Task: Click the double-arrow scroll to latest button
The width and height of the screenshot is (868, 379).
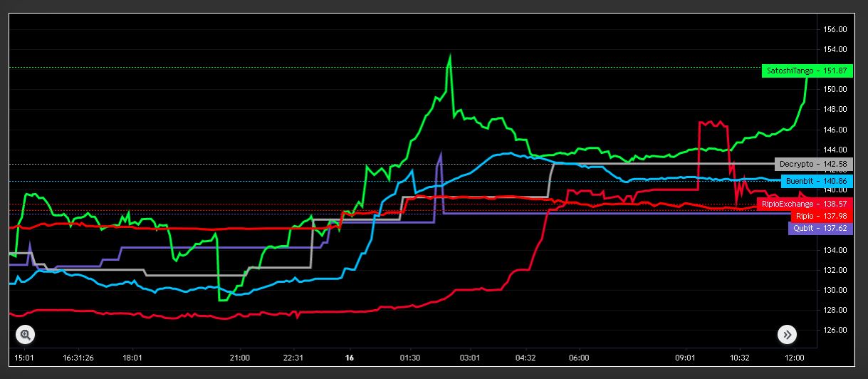Action: (787, 334)
